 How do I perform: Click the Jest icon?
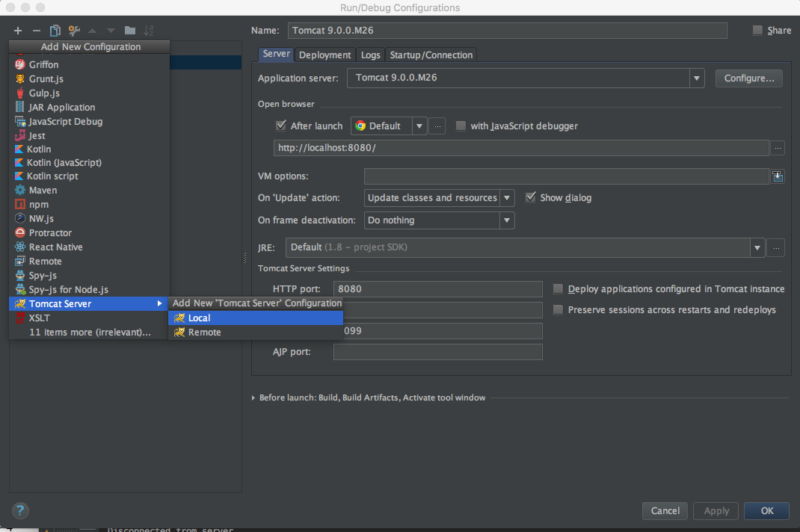[20, 136]
